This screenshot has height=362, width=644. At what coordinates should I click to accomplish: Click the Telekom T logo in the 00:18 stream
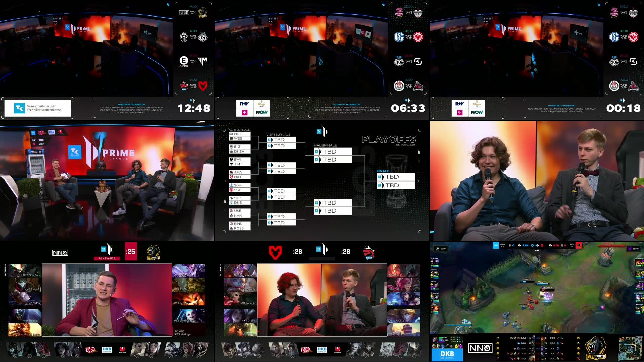point(460,112)
